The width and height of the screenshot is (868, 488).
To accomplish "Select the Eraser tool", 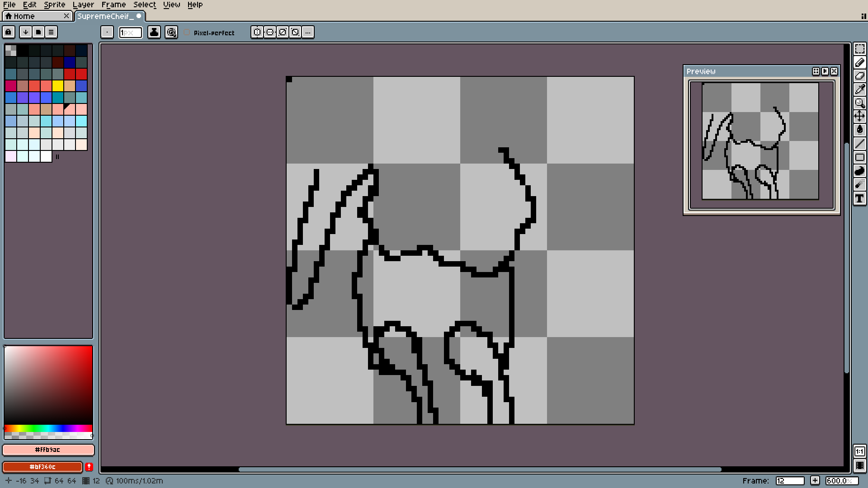I will coord(859,76).
